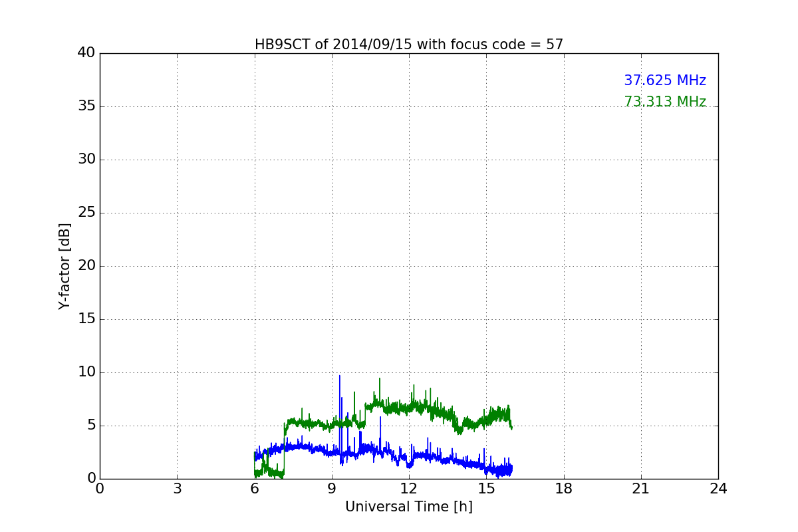Click the x-axis tick label 15
This screenshot has height=532, width=798.
[x=486, y=489]
